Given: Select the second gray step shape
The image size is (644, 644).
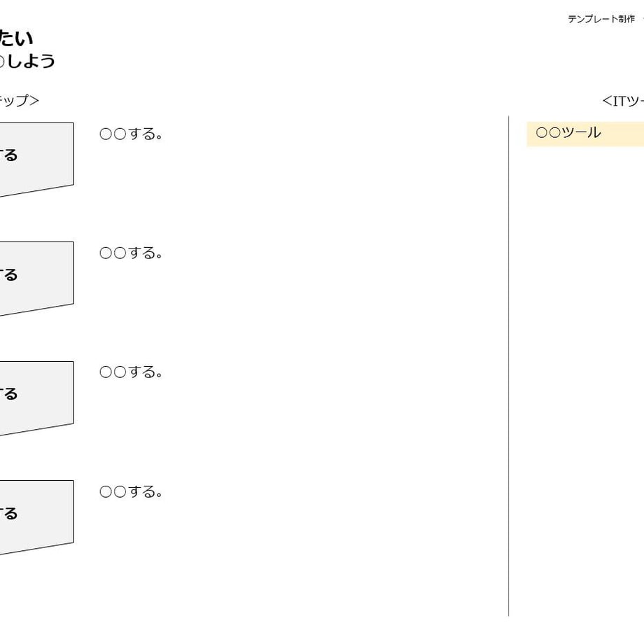Looking at the screenshot, I should coord(36,279).
